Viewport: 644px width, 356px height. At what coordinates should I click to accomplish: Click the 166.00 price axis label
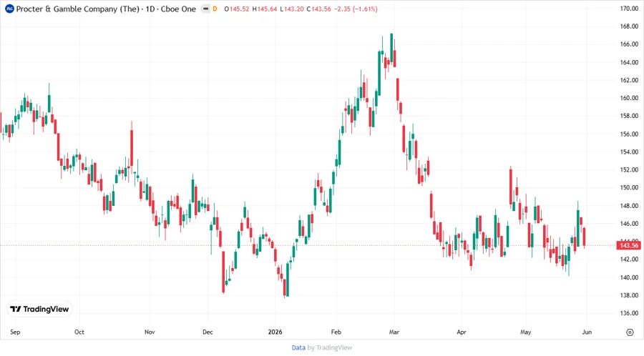click(629, 44)
